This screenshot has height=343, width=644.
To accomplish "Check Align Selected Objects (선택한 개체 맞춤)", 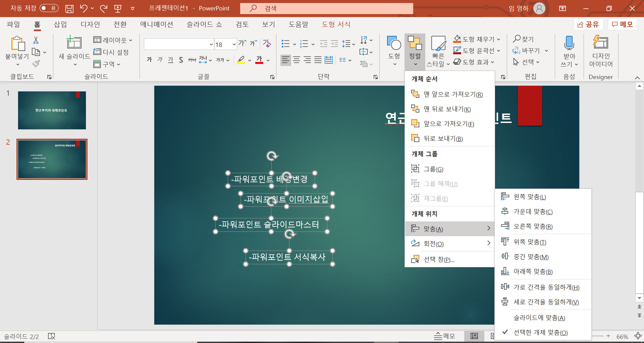I will (x=543, y=332).
